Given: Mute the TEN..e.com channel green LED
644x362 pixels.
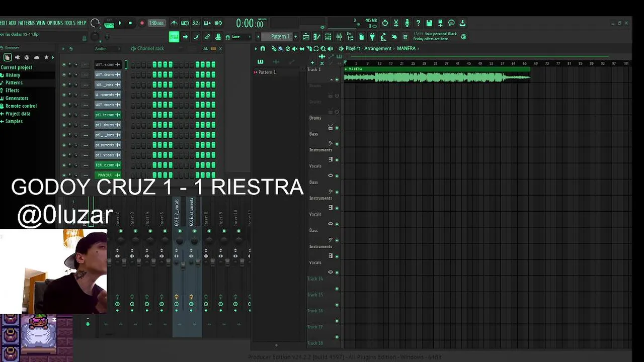Looking at the screenshot, I should (x=64, y=165).
